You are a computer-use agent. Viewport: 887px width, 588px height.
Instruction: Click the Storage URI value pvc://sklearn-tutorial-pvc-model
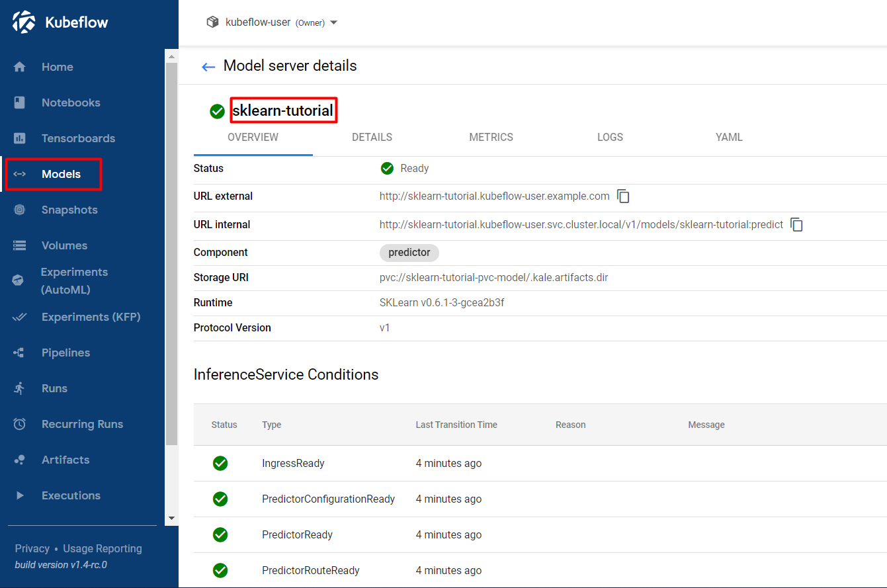point(493,278)
